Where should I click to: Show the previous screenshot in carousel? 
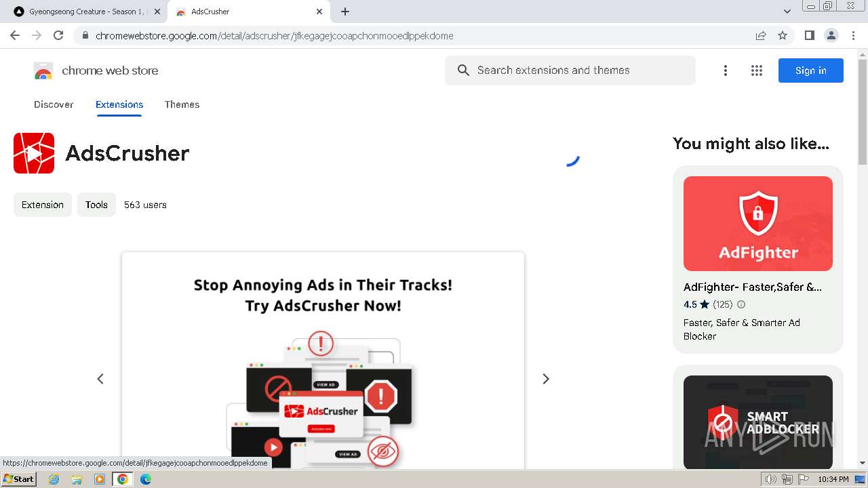coord(100,379)
